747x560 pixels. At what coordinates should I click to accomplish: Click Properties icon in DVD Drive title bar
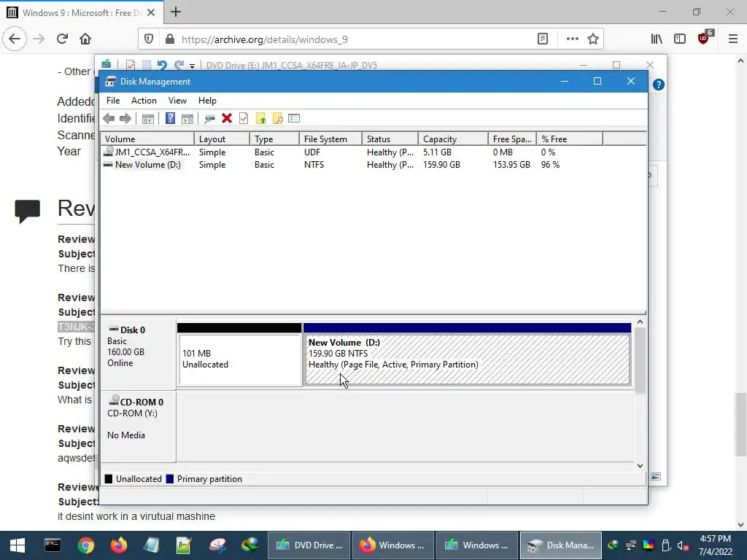(131, 65)
